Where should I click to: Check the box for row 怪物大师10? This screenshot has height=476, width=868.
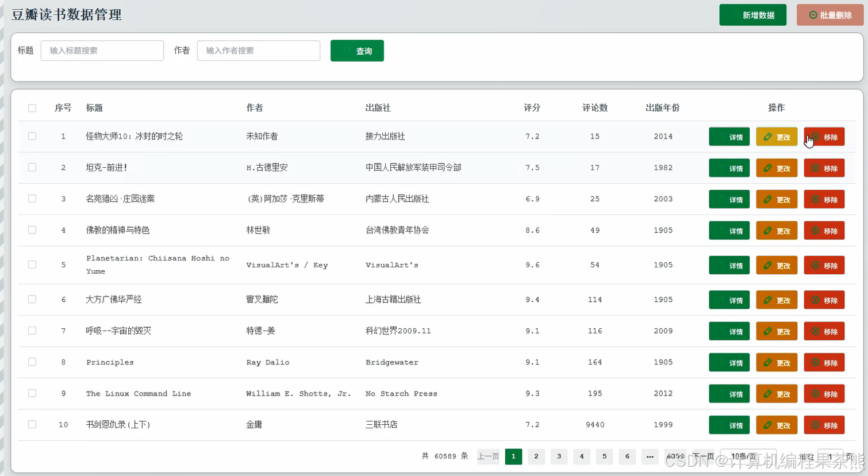point(32,136)
